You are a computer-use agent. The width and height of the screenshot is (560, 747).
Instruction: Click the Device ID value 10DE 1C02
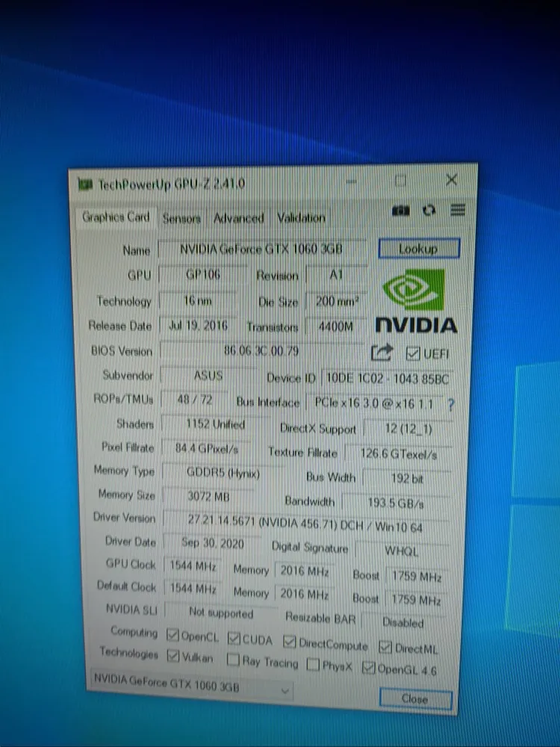387,379
